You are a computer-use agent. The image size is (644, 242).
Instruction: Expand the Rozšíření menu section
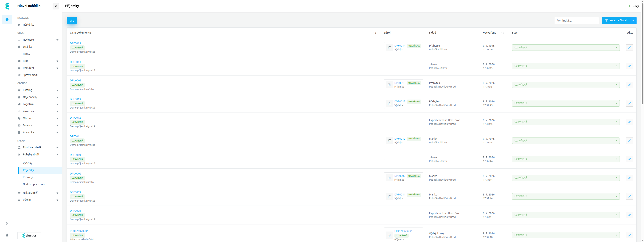coord(57,68)
